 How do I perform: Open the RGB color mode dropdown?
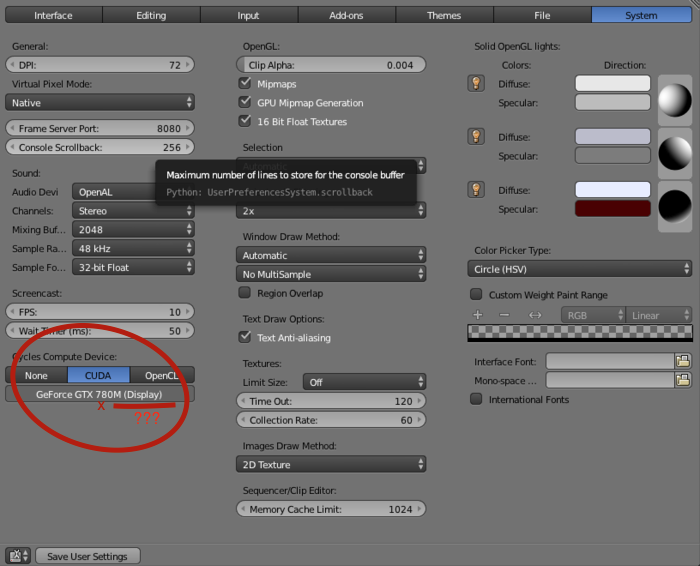[x=593, y=315]
